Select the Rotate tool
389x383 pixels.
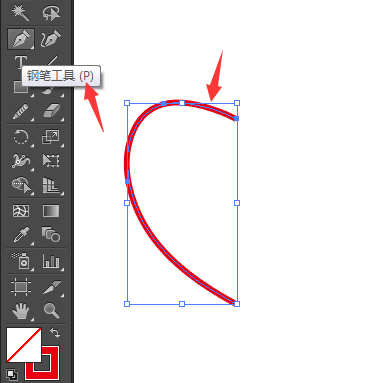(21, 137)
